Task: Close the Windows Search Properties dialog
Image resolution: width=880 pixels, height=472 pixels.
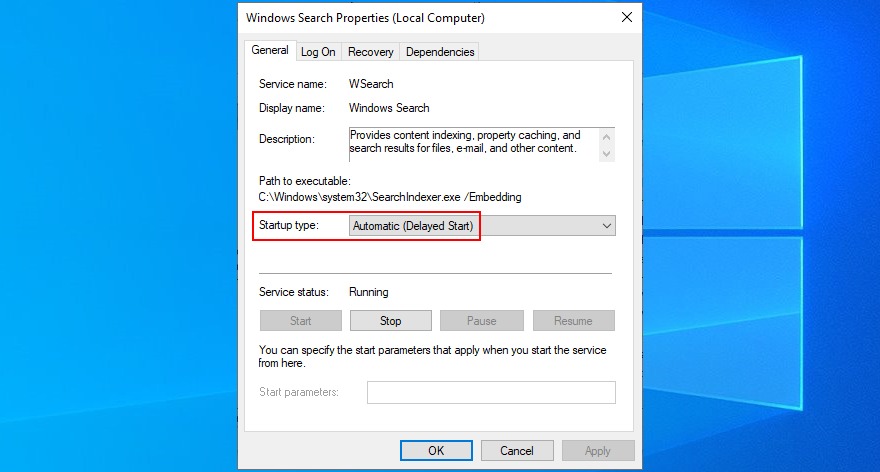Action: (x=627, y=17)
